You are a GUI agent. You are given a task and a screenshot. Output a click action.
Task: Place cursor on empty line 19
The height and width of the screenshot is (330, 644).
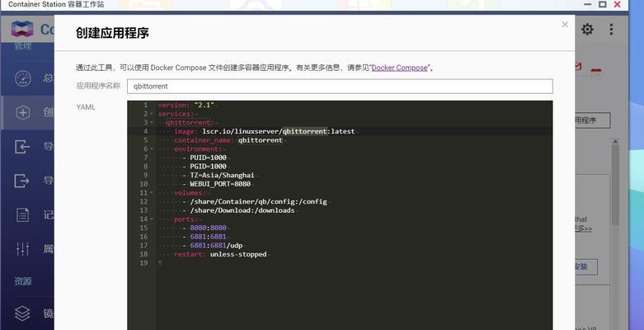pyautogui.click(x=354, y=263)
